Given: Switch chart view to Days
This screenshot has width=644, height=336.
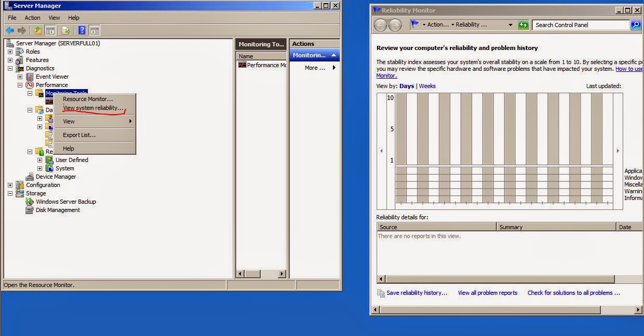Looking at the screenshot, I should click(x=407, y=86).
